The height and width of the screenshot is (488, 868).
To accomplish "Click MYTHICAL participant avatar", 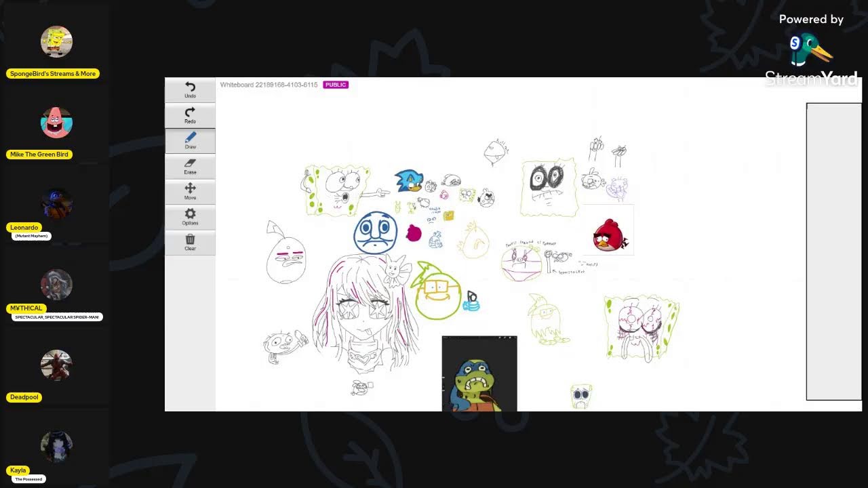I will 56,285.
